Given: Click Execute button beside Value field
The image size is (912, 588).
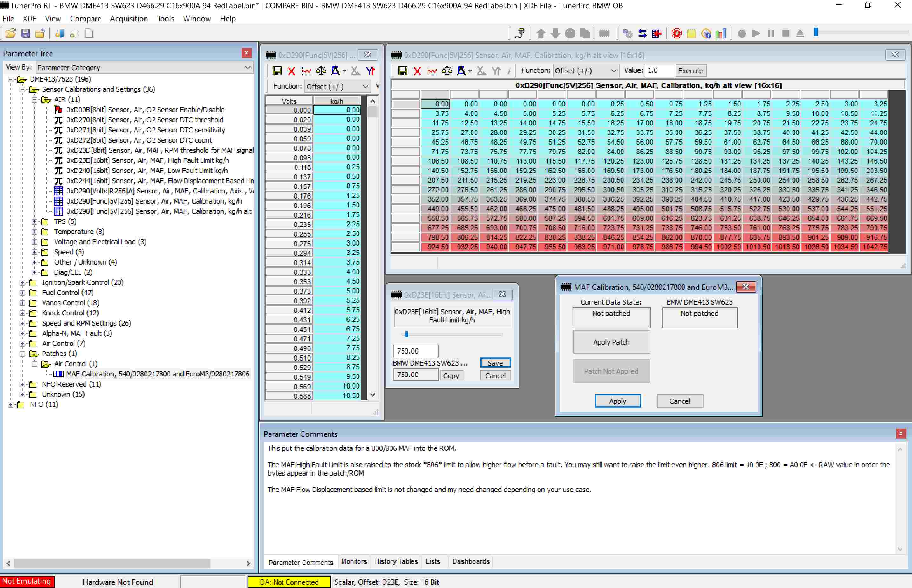Looking at the screenshot, I should (x=690, y=71).
